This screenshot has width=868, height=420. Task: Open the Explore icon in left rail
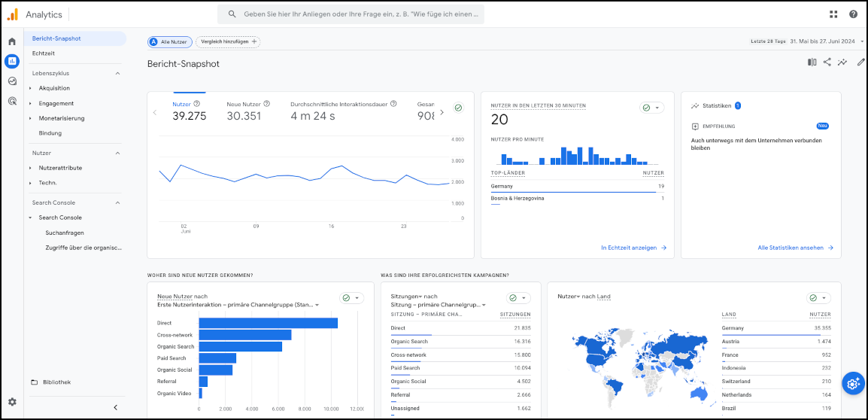11,81
